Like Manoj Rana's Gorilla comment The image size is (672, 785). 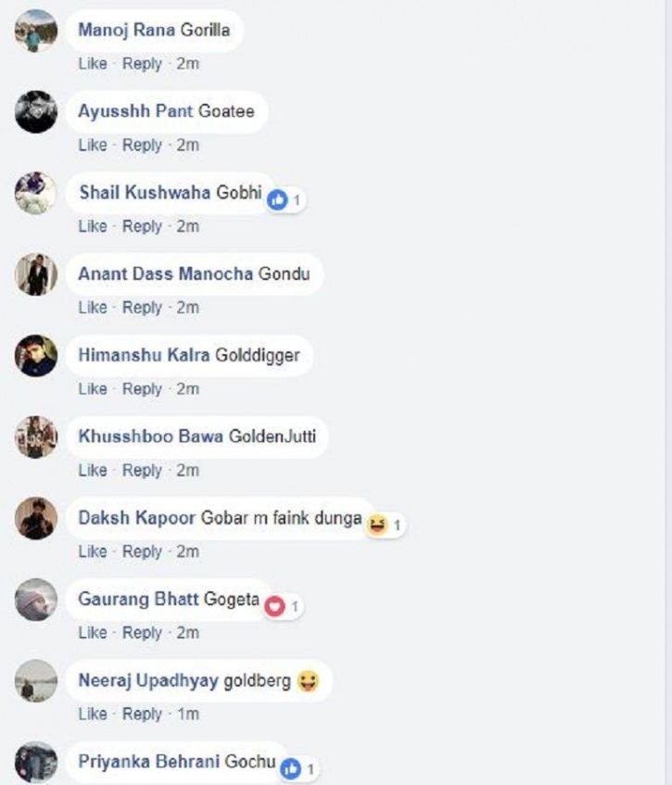pyautogui.click(x=93, y=64)
